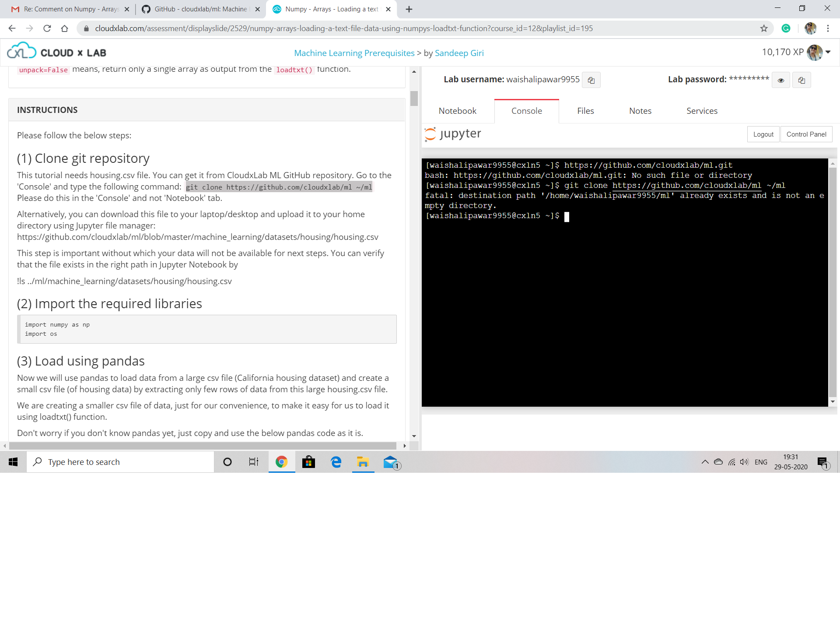Reveal lab password with eye icon

click(781, 80)
